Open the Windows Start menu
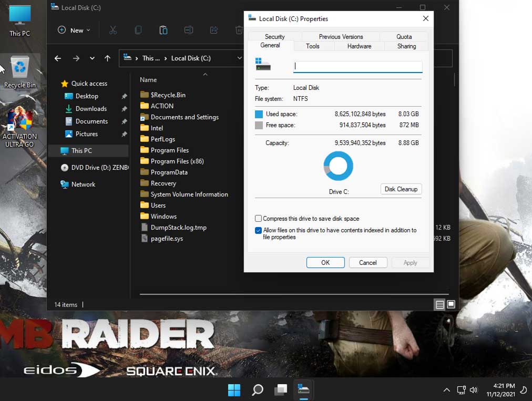 coord(234,390)
